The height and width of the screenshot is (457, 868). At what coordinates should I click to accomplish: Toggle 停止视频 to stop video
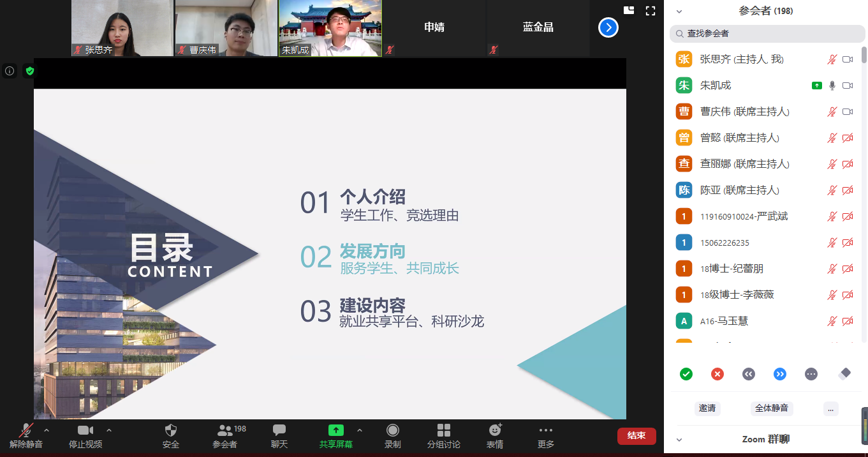[86, 435]
